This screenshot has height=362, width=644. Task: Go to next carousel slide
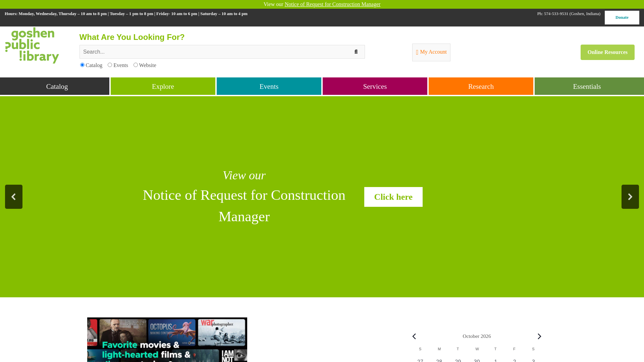(630, 197)
